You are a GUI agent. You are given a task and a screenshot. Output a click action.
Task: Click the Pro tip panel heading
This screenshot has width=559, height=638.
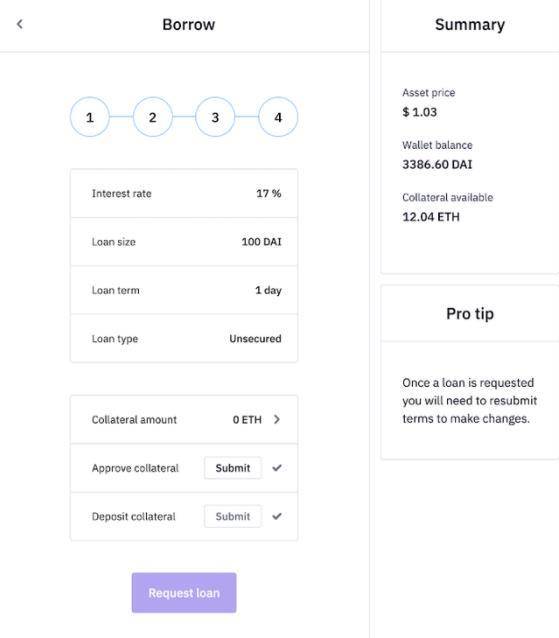coord(470,314)
